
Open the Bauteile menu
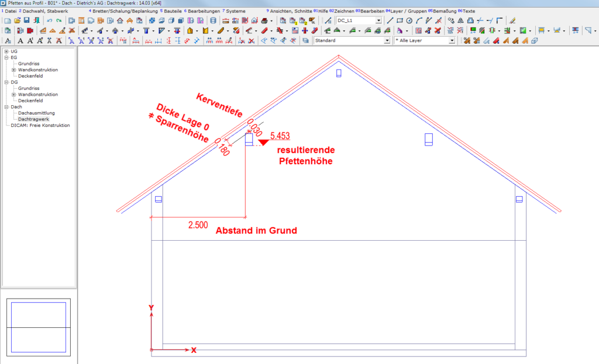[170, 11]
